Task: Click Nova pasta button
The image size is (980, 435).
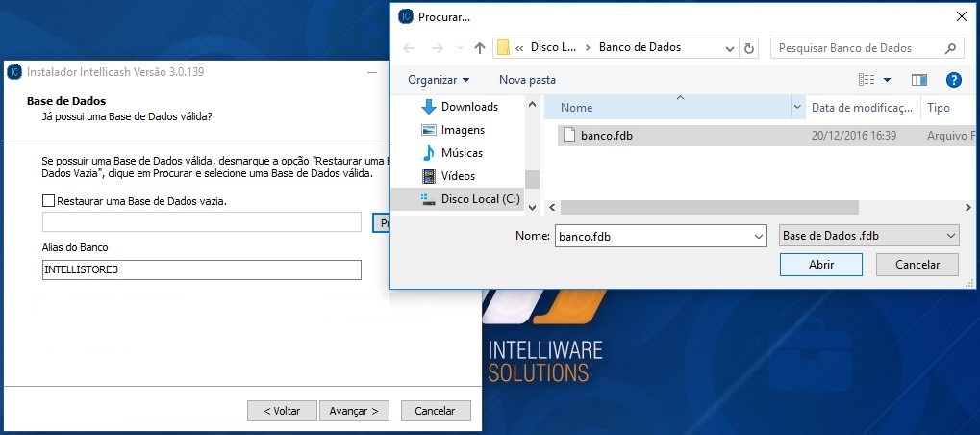Action: tap(527, 80)
